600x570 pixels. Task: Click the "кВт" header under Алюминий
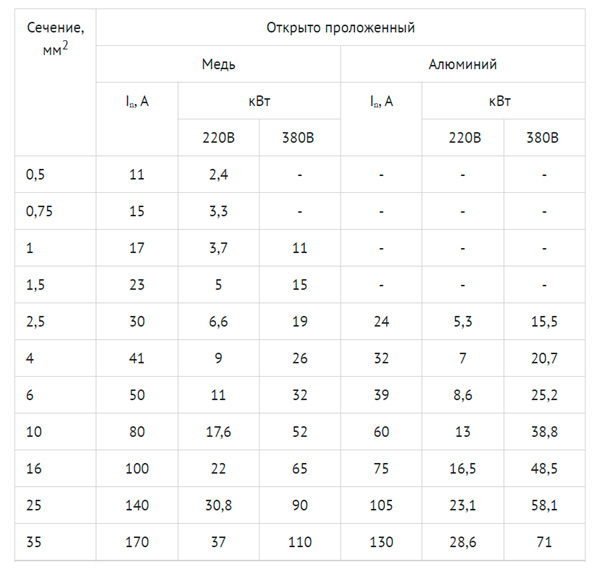tap(503, 101)
